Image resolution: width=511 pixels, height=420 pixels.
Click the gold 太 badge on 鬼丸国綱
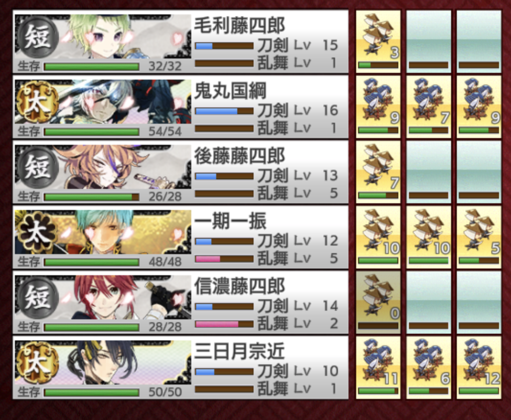[37, 102]
